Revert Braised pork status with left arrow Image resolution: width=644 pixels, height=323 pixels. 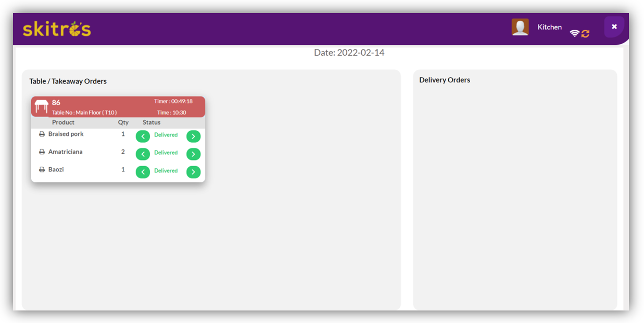(143, 136)
